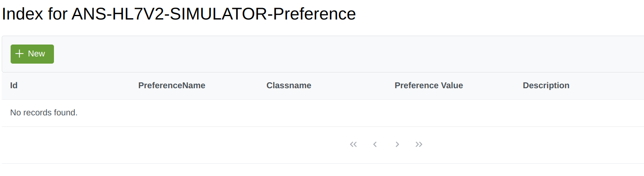This screenshot has height=176, width=644.
Task: Sort by the PreferenceName column header
Action: pos(172,86)
